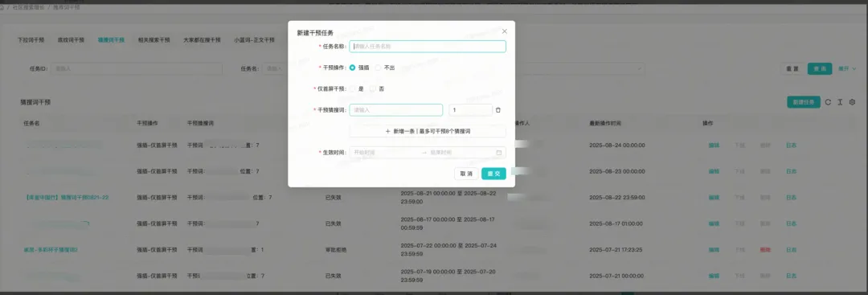
Task: Click 日志 in the 2025-08-17 01:00:00 row
Action: tap(791, 223)
